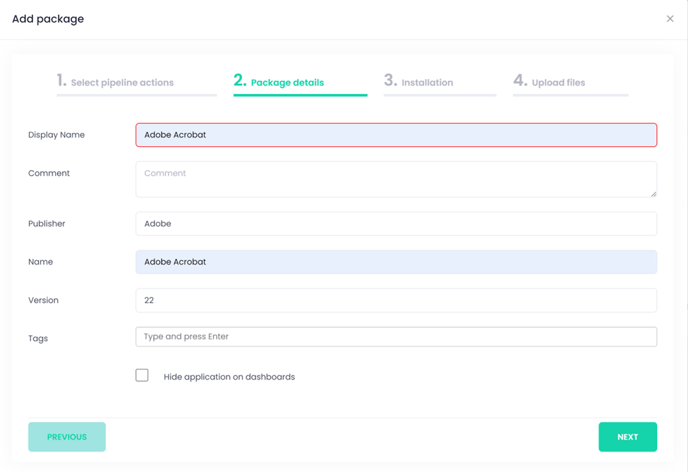Go back with the PREVIOUS button
The height and width of the screenshot is (472, 688).
click(67, 437)
